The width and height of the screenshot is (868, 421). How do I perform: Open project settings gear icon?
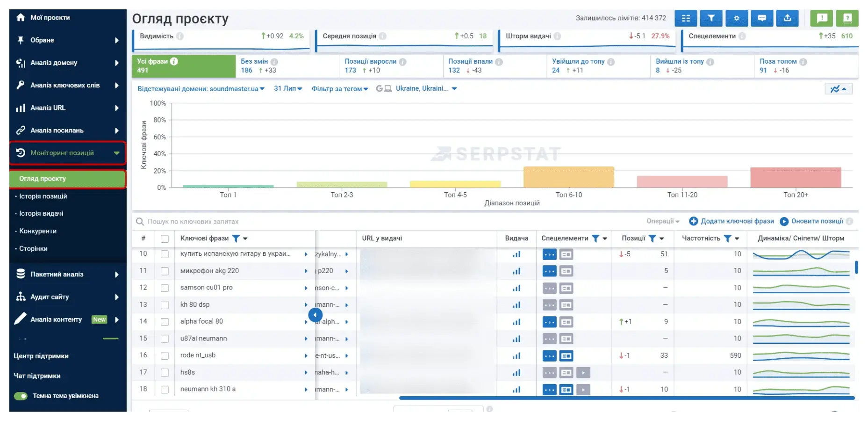coord(736,18)
